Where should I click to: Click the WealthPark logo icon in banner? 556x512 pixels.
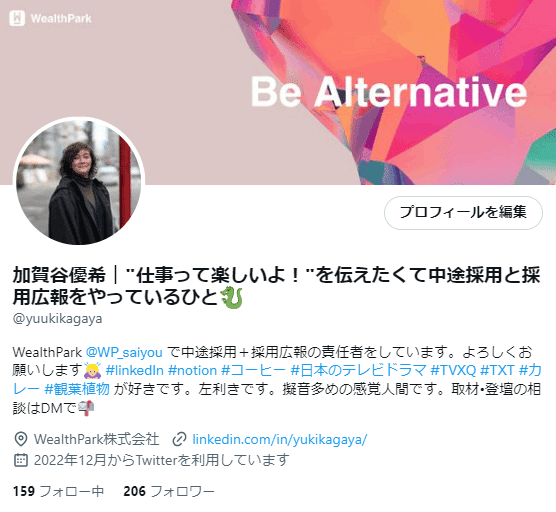pyautogui.click(x=17, y=18)
